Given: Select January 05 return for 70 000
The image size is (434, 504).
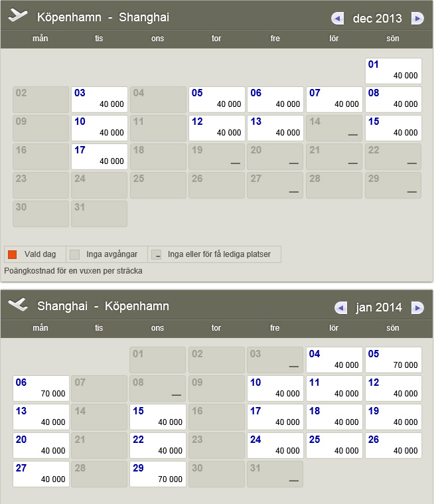Looking at the screenshot, I should [393, 360].
